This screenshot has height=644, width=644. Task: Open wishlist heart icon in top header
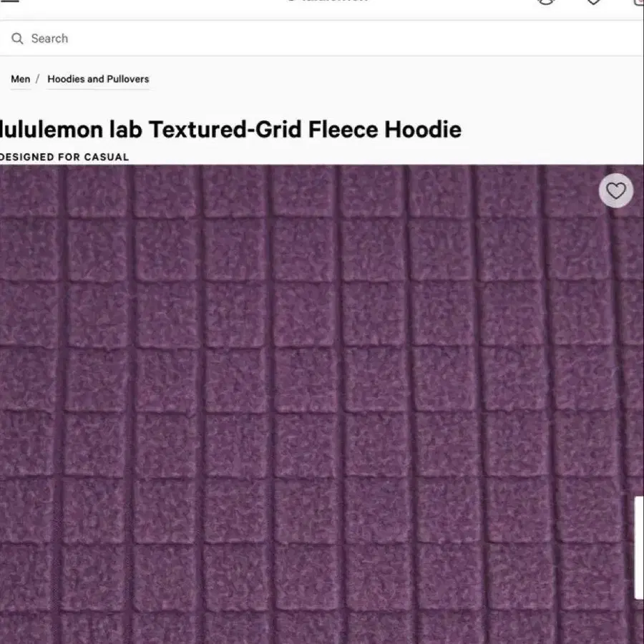click(x=593, y=2)
